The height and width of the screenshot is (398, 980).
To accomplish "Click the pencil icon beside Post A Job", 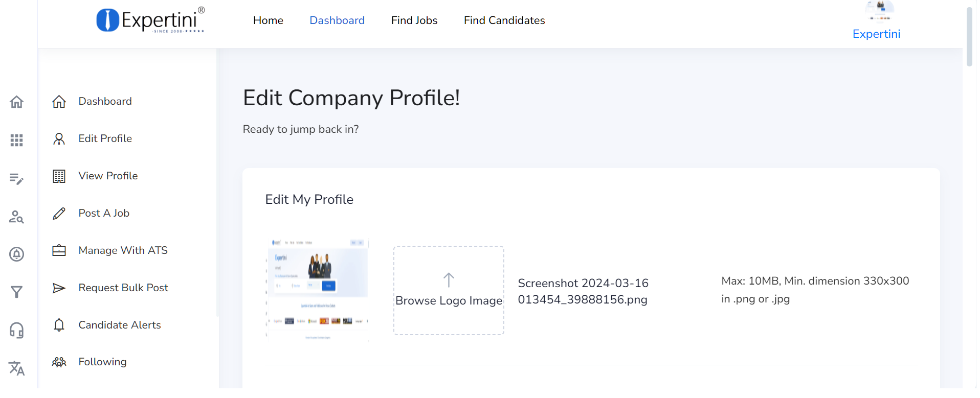I will click(x=59, y=213).
